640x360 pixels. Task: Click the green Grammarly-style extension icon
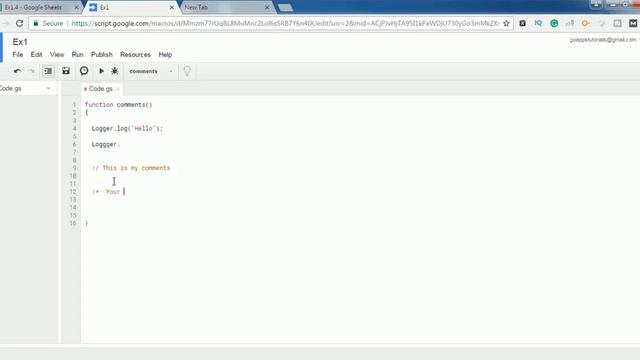(x=554, y=23)
